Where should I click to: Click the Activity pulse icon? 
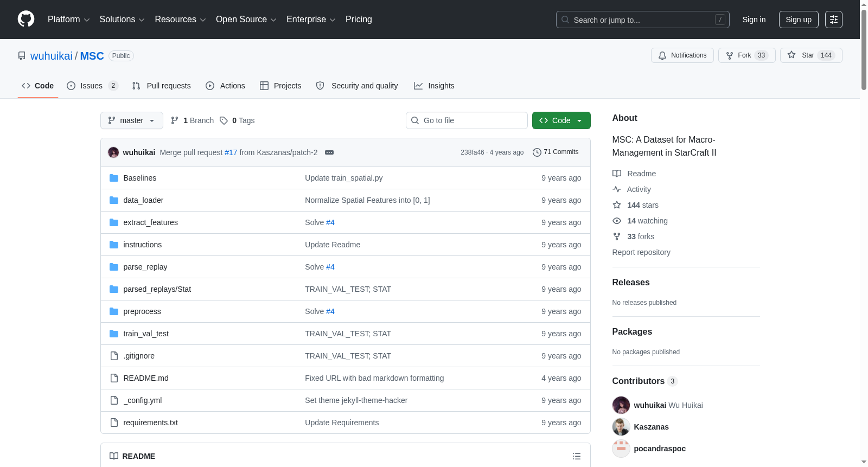click(617, 189)
